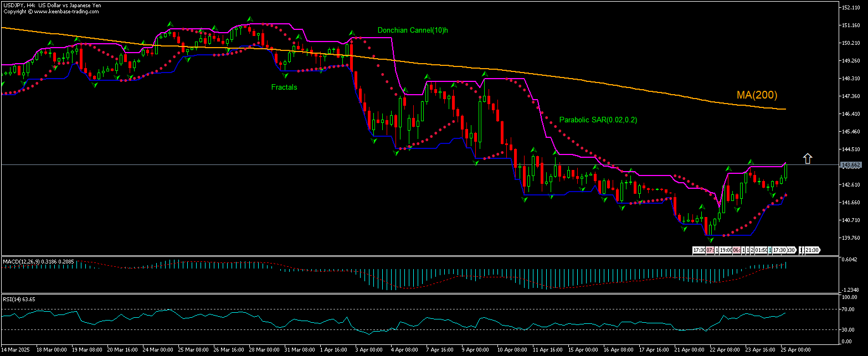Click the 152.110 price axis label

[850, 8]
